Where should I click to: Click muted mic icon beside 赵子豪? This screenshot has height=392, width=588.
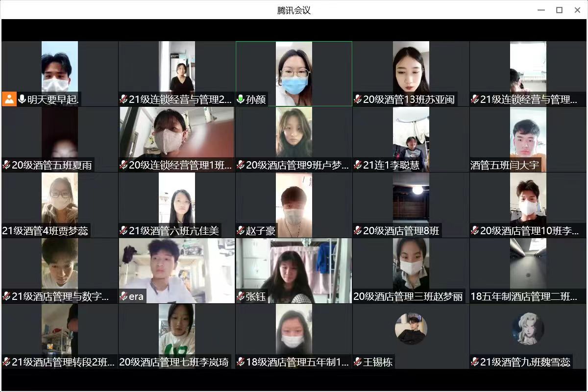[241, 231]
